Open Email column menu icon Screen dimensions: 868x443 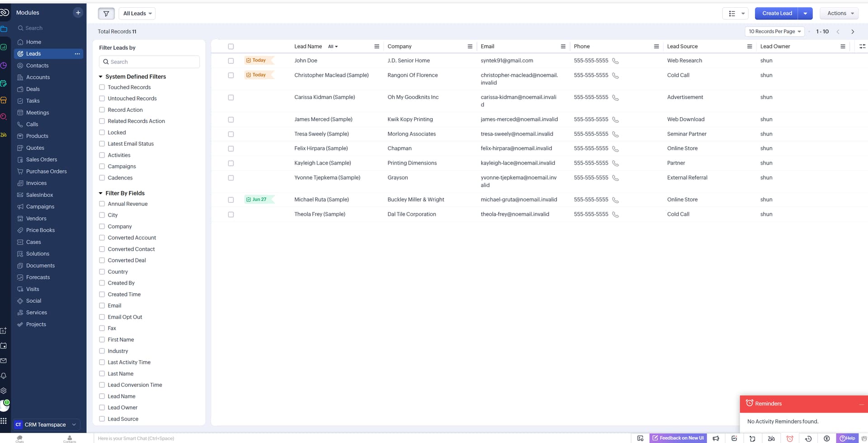[563, 47]
